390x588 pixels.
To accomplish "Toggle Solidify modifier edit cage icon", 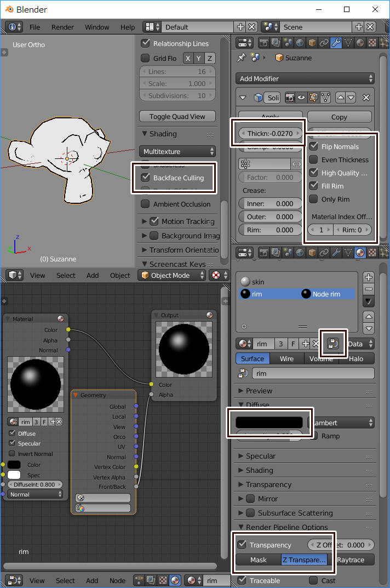I will click(325, 98).
